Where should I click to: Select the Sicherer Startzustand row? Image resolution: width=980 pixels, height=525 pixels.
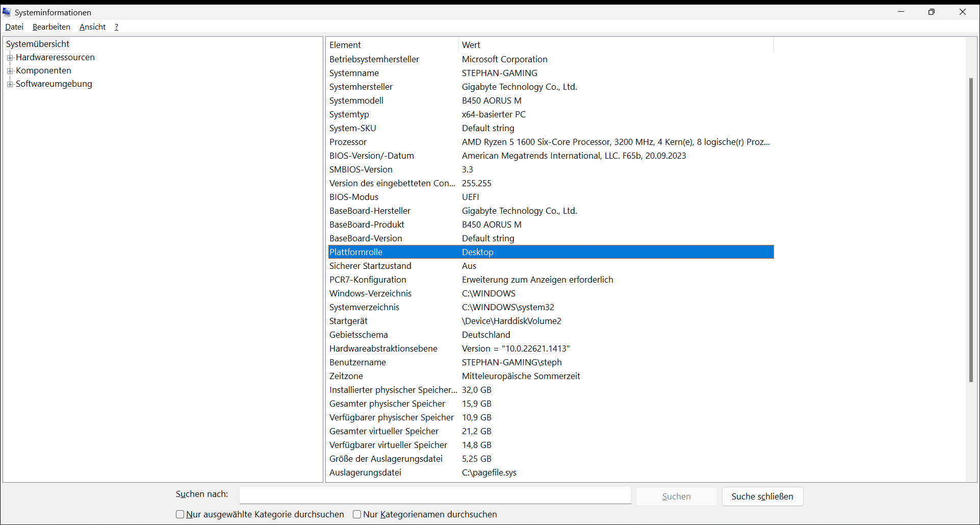551,266
